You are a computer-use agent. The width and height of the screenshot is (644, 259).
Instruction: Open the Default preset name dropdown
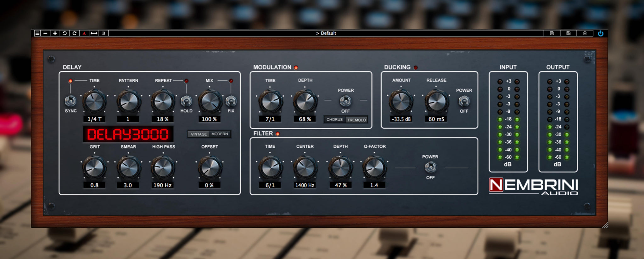click(x=326, y=33)
